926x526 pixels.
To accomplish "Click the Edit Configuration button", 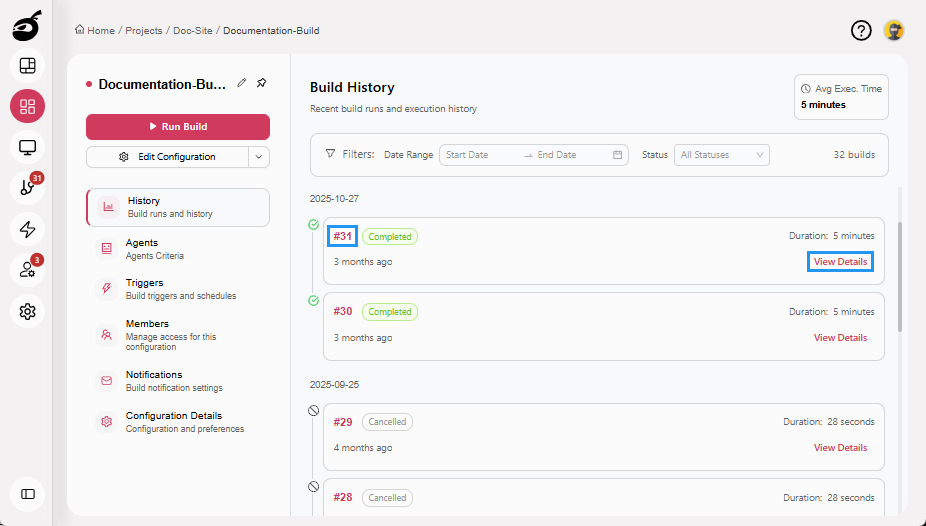I will click(167, 157).
